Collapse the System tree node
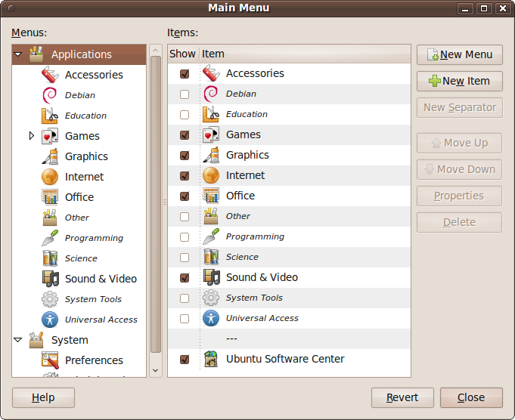The height and width of the screenshot is (420, 515). click(x=18, y=340)
